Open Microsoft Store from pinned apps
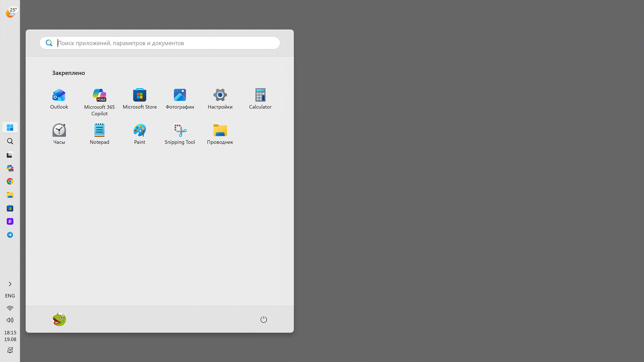This screenshot has width=644, height=362. [x=140, y=99]
